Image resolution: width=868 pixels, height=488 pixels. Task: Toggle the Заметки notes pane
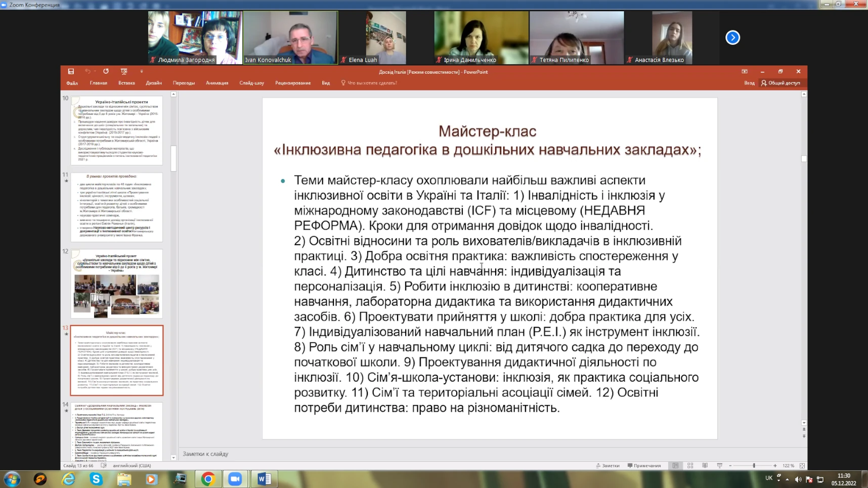[x=607, y=466]
